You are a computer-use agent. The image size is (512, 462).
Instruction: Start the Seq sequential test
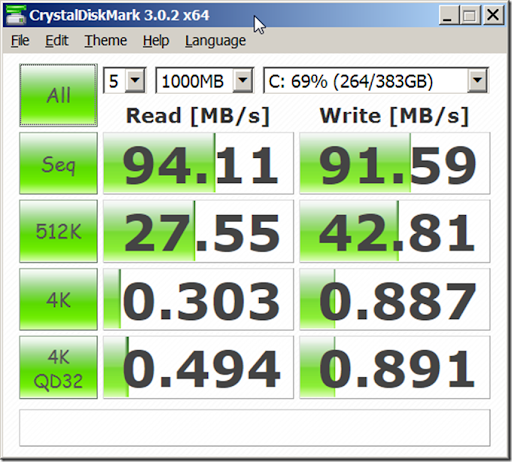tap(58, 163)
